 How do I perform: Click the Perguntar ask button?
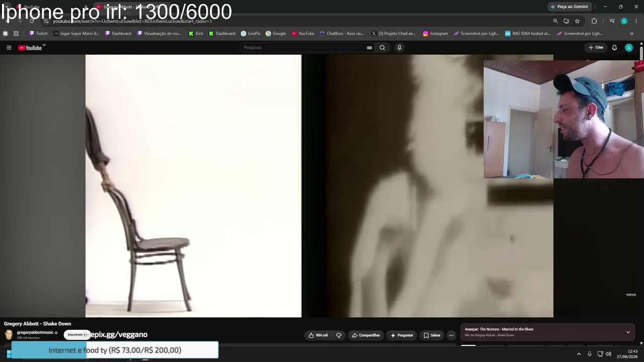point(401,335)
